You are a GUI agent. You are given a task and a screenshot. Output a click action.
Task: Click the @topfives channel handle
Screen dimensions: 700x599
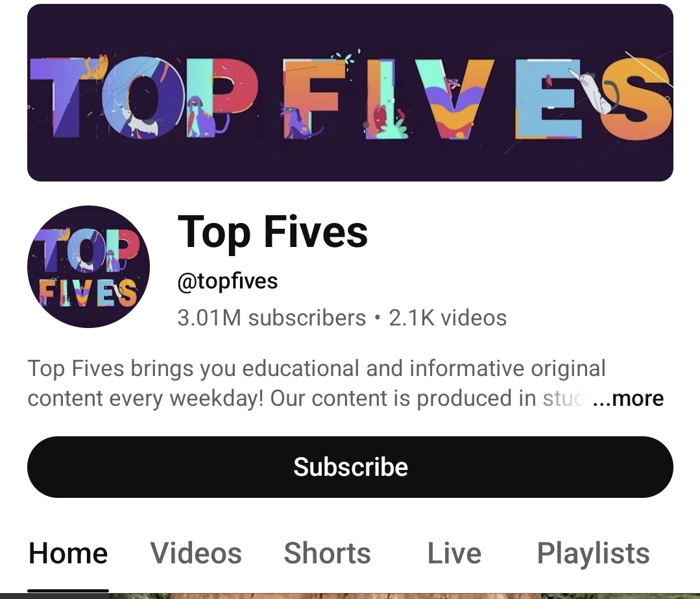click(x=228, y=281)
